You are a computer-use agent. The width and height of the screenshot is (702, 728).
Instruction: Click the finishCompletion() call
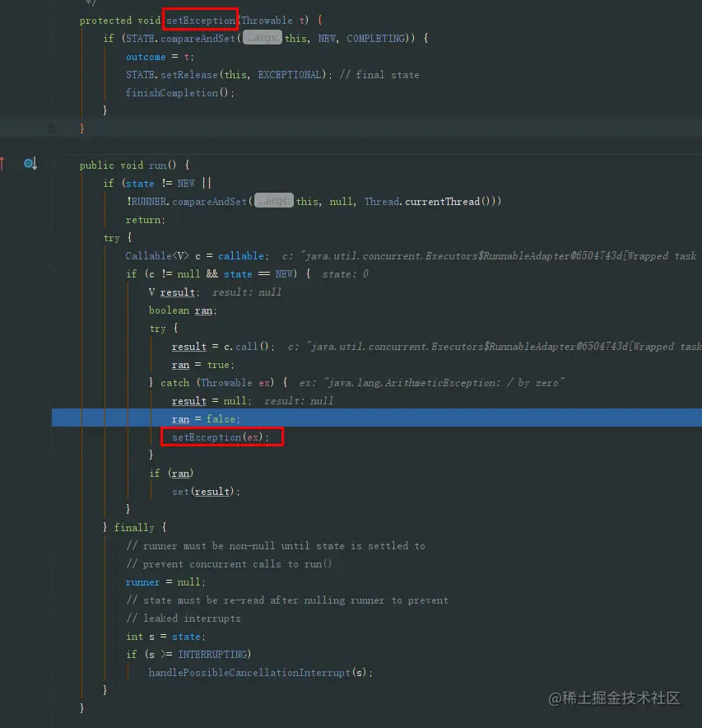click(179, 93)
